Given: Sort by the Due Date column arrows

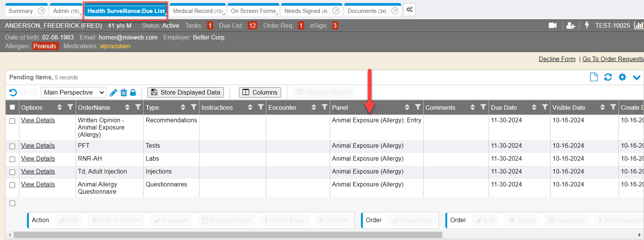Looking at the screenshot, I should coord(534,107).
